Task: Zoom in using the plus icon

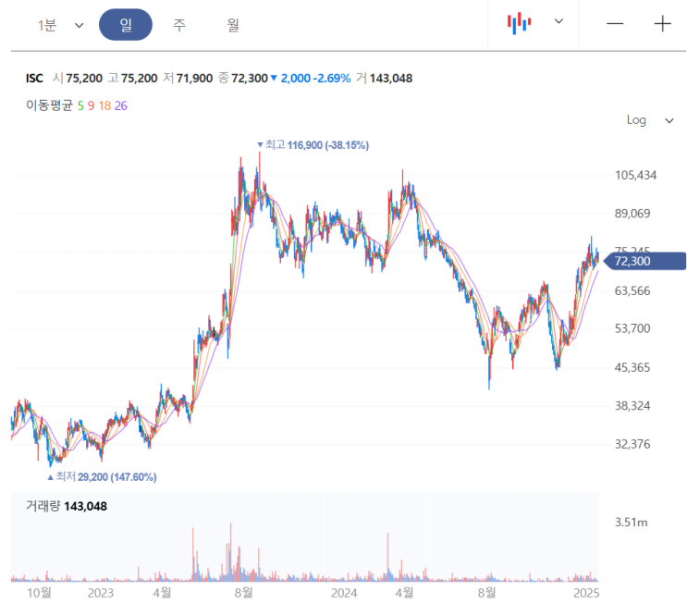Action: pos(662,24)
